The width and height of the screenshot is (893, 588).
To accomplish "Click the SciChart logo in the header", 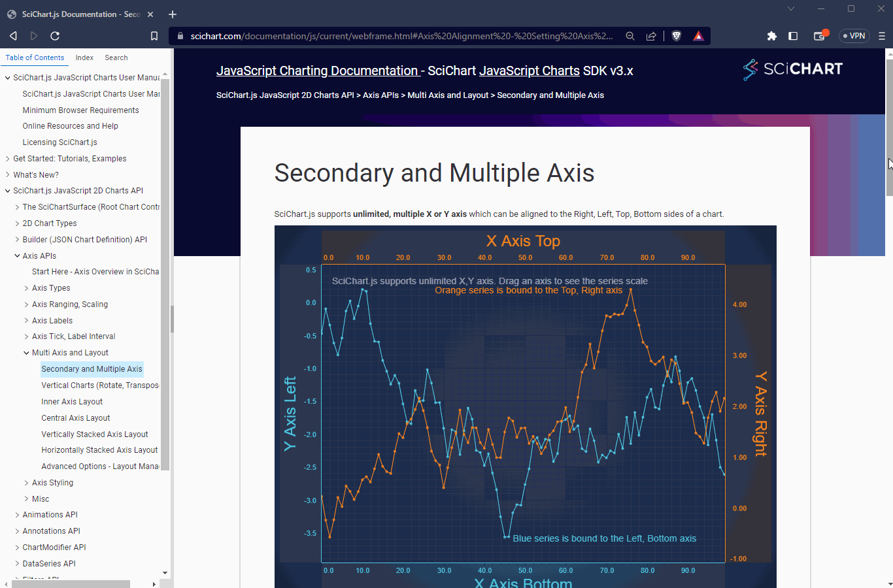I will pyautogui.click(x=793, y=69).
